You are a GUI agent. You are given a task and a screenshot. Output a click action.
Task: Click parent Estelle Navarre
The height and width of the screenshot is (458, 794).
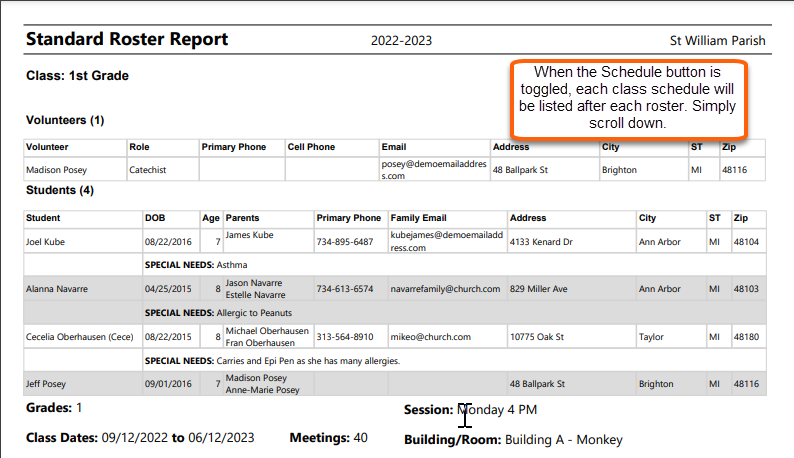[x=255, y=295]
